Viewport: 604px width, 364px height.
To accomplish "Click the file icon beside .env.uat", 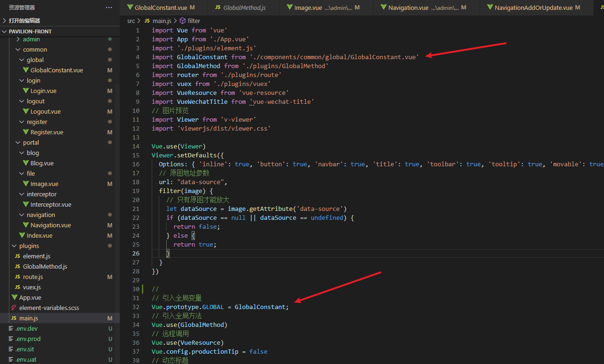I will (x=11, y=359).
